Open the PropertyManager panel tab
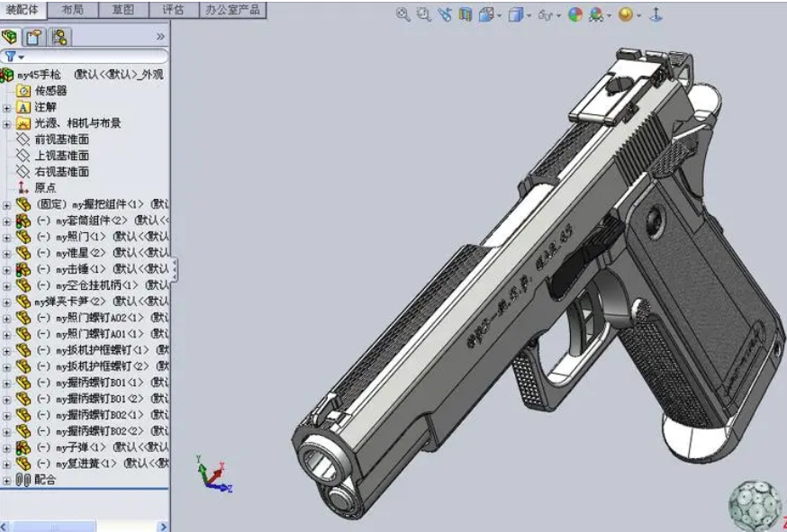787x532 pixels. point(34,37)
